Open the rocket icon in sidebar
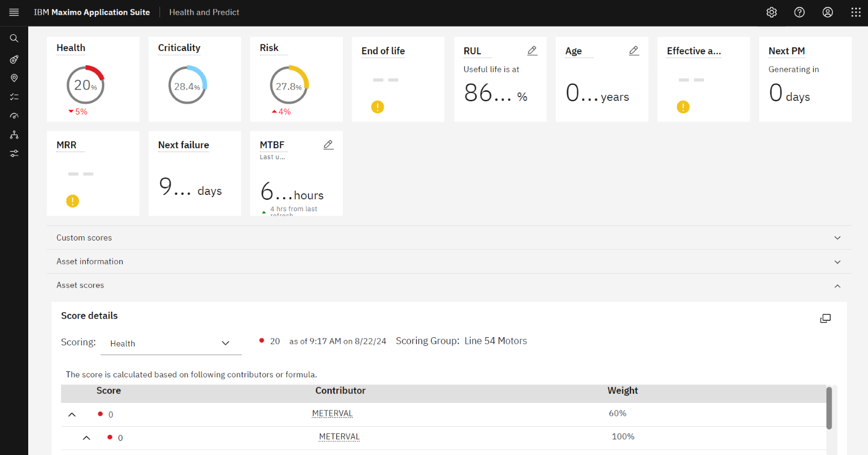Viewport: 868px width, 455px height. point(14,59)
